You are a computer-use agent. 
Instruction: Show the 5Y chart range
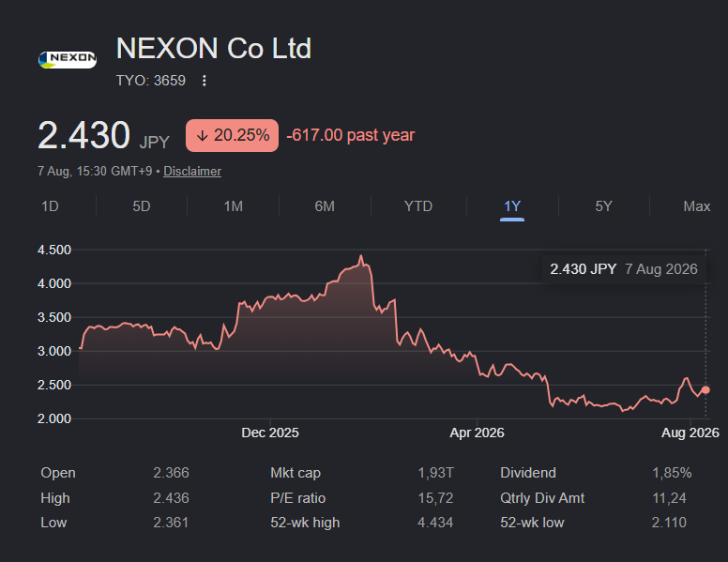click(x=603, y=206)
